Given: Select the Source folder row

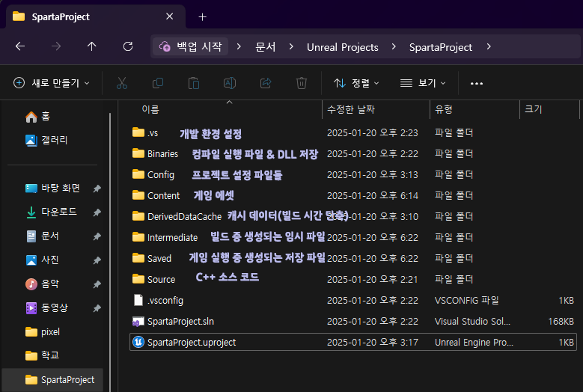Looking at the screenshot, I should [353, 279].
